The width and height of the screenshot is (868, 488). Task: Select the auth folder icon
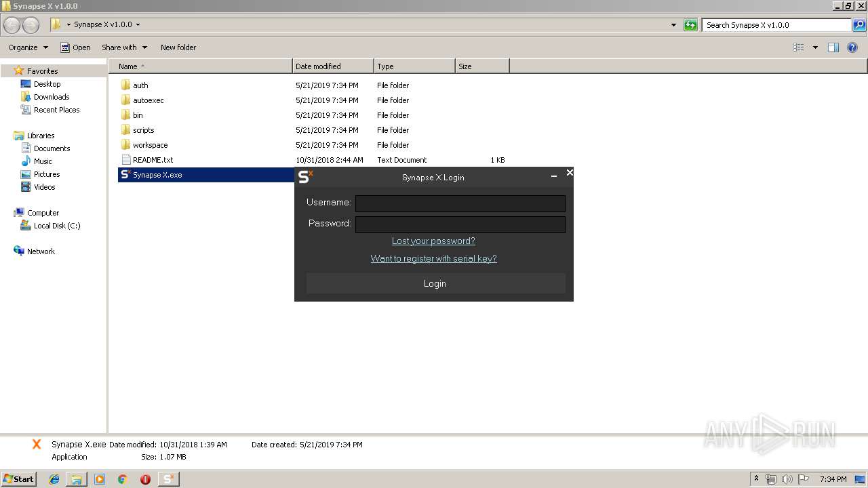click(x=125, y=85)
